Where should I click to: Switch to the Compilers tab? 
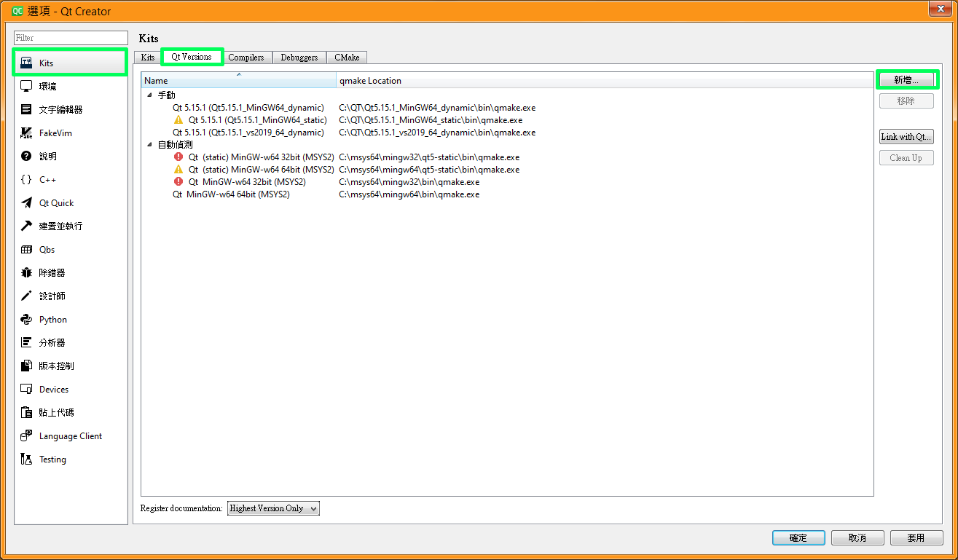coord(246,57)
